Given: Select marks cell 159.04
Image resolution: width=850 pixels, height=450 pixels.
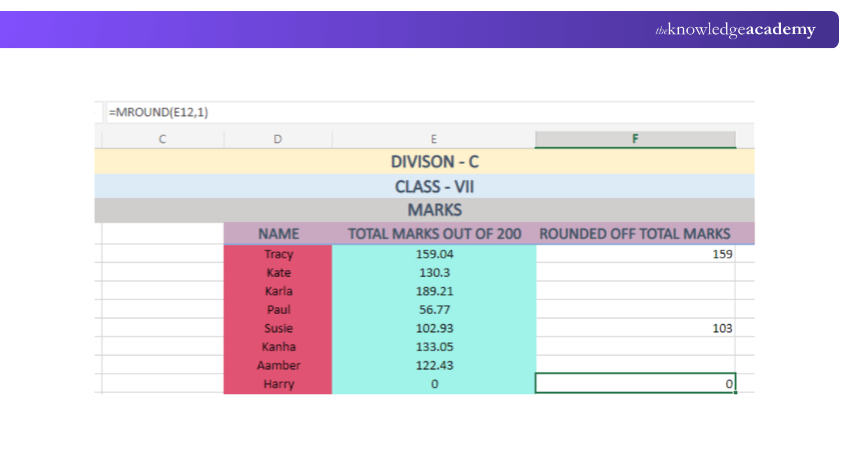Looking at the screenshot, I should [434, 254].
